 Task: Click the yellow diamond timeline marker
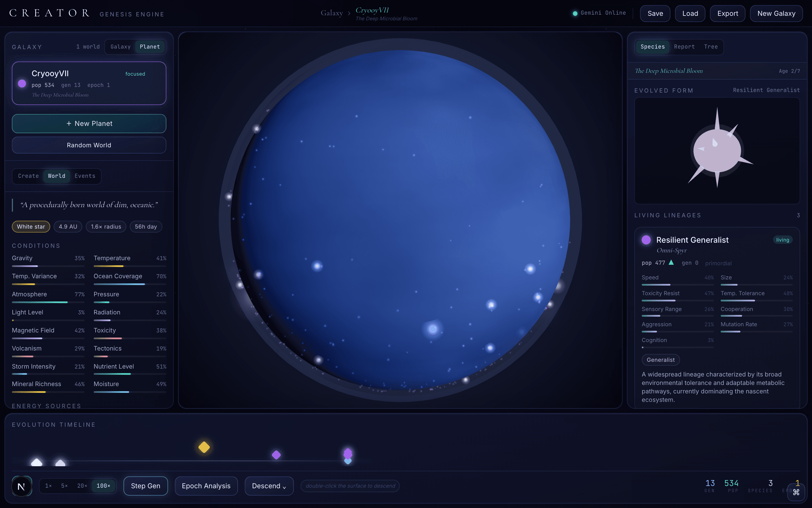(204, 447)
